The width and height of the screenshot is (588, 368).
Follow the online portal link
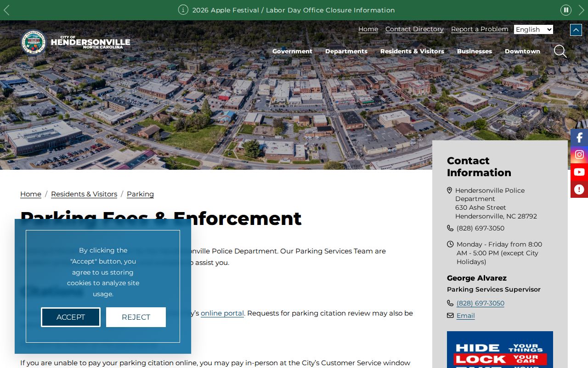coord(222,313)
